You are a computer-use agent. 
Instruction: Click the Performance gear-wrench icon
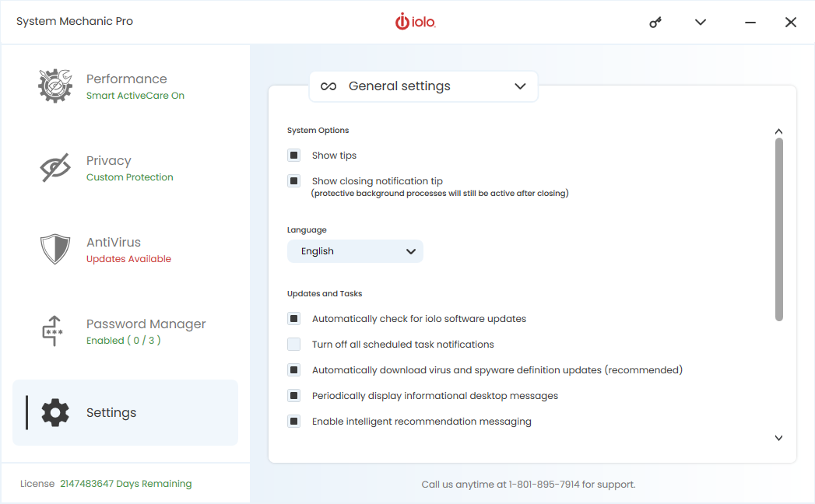[x=54, y=86]
